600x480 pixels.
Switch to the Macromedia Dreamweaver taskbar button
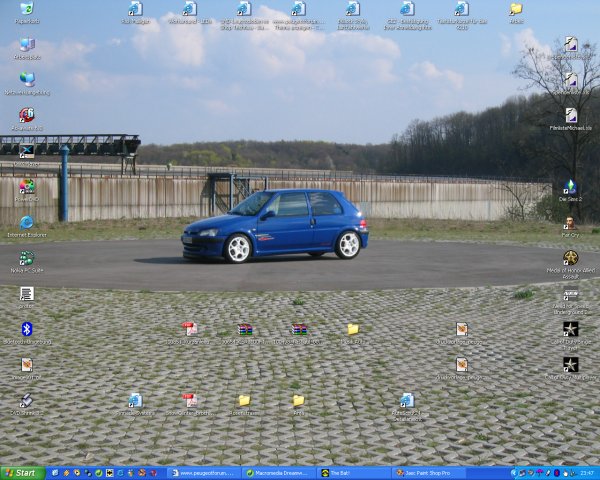(x=279, y=473)
